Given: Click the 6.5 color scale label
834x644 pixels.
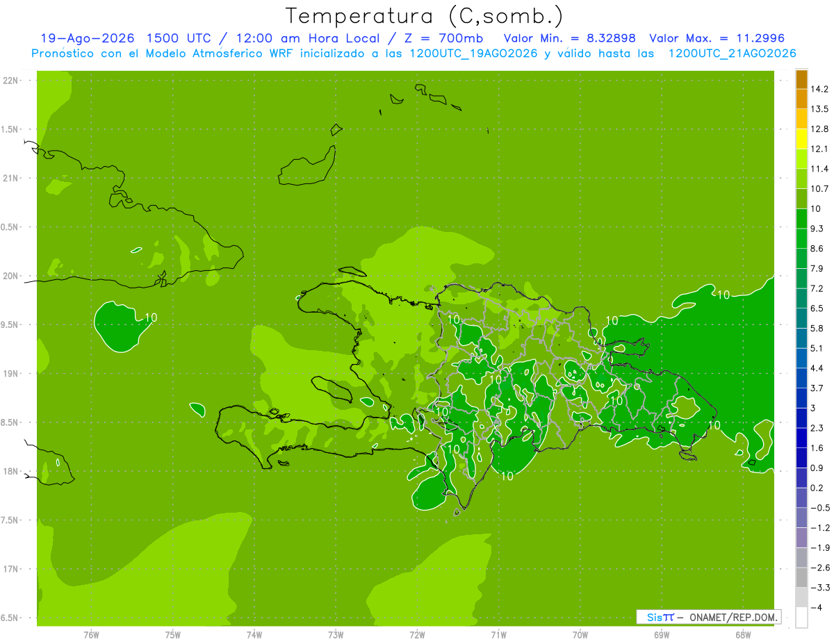Looking at the screenshot, I should pos(818,308).
